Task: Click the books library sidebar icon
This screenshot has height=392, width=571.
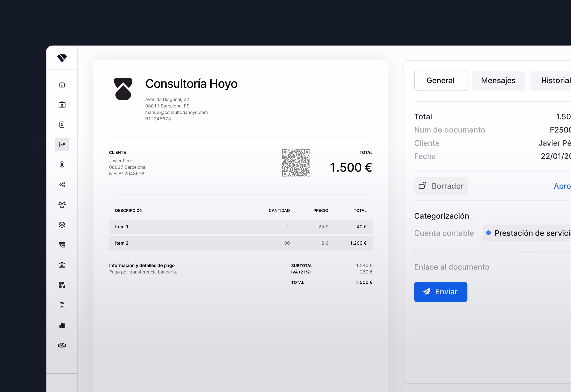Action: pyautogui.click(x=62, y=285)
